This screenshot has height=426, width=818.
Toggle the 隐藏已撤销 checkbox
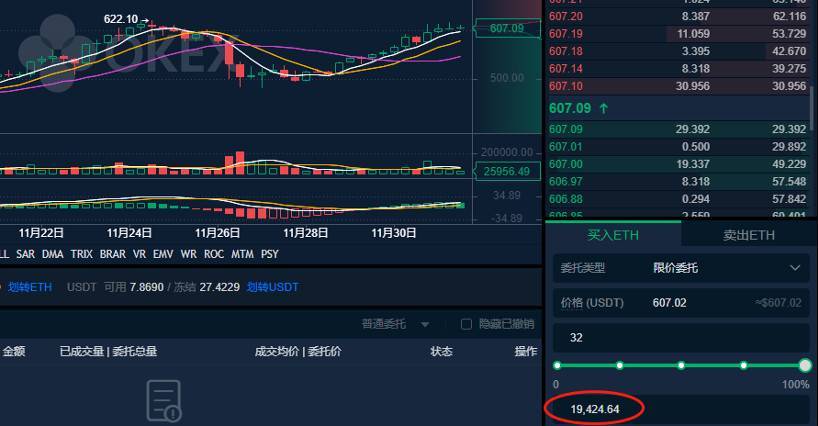[x=466, y=324]
